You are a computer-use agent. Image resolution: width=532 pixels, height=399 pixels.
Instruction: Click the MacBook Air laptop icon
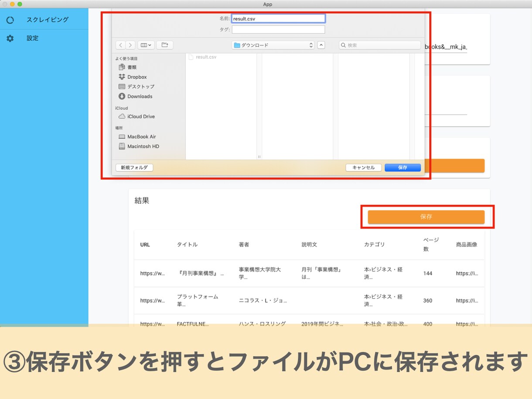click(122, 136)
